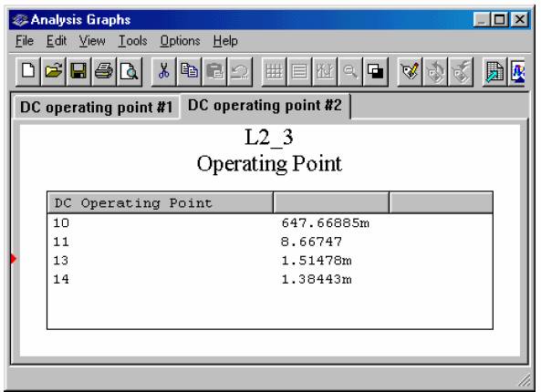541x392 pixels.
Task: Open Print Preview magnifier page icon
Action: pos(130,72)
